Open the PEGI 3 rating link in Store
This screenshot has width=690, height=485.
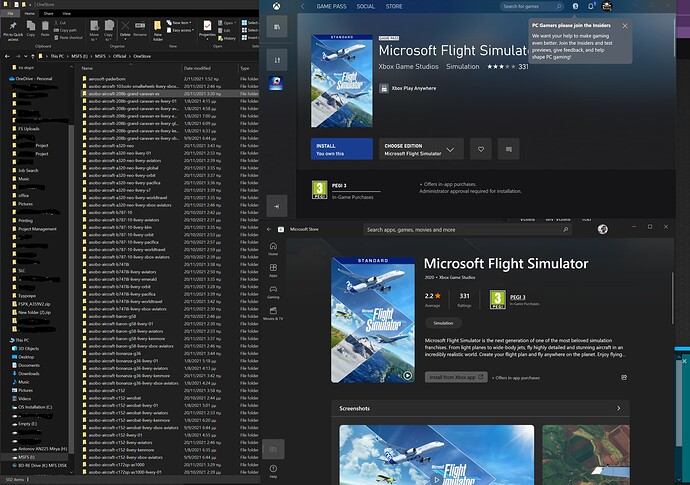518,297
